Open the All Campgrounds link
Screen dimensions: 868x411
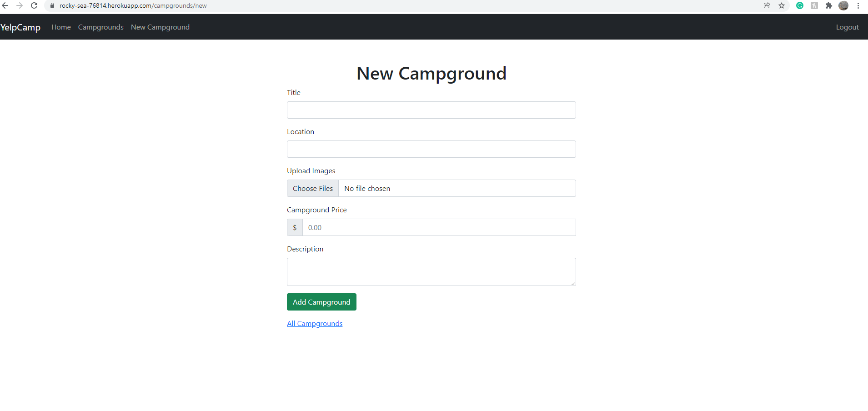314,323
